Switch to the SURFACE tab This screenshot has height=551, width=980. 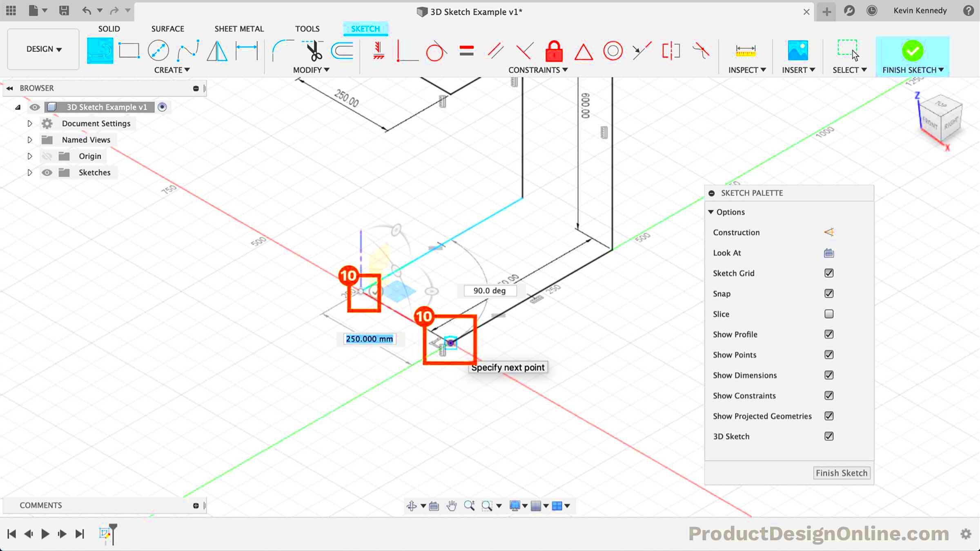click(x=167, y=29)
